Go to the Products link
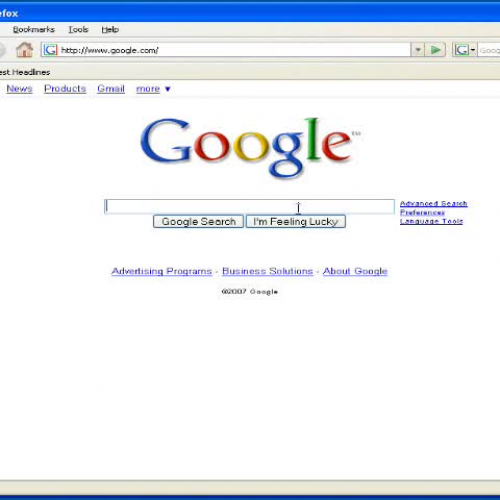Viewport: 500px width, 500px height. [65, 89]
